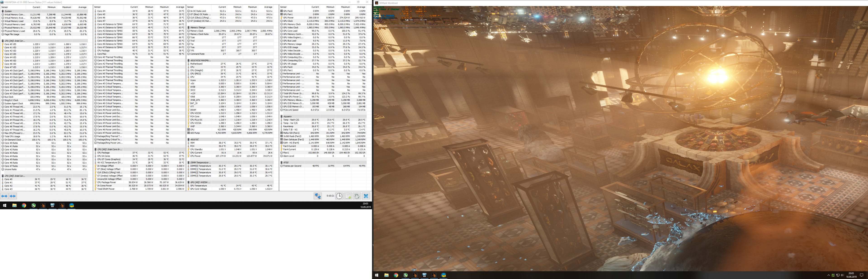Open Chrome from the left taskbar
The height and width of the screenshot is (279, 868).
(24, 205)
